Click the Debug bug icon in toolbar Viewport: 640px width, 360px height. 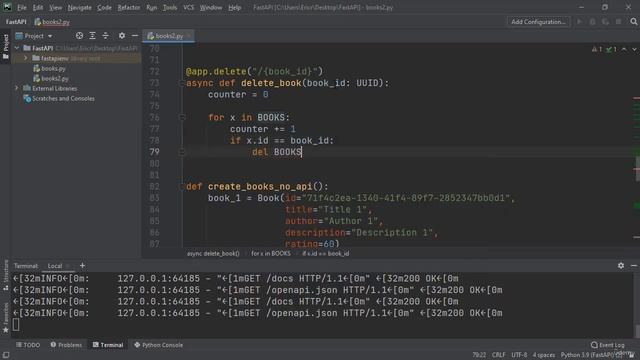click(592, 22)
